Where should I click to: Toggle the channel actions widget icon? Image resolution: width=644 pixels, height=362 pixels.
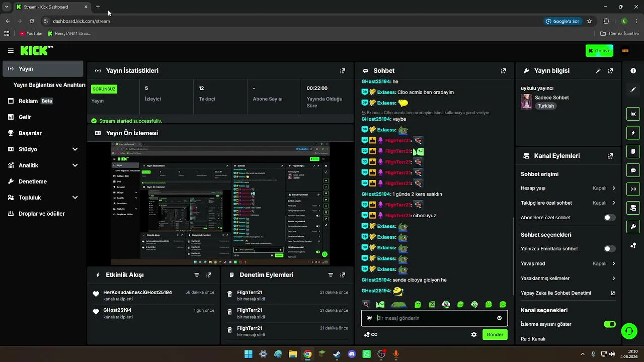633,208
